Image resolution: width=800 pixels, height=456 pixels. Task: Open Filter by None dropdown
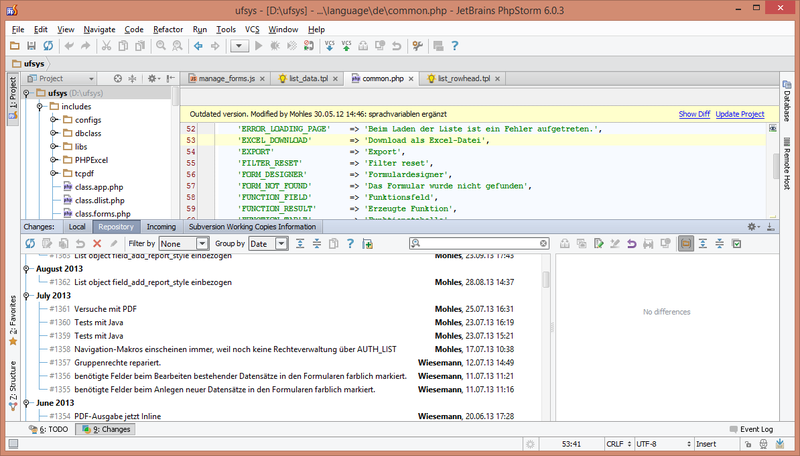(184, 244)
